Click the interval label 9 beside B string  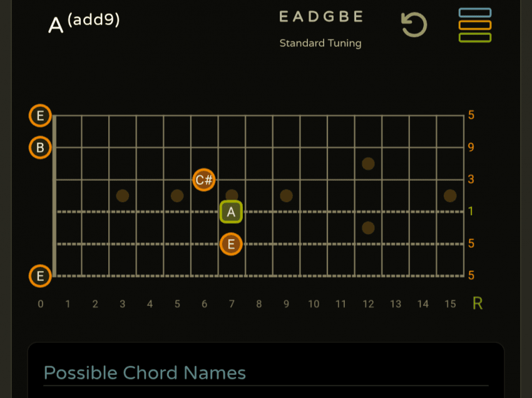point(471,148)
